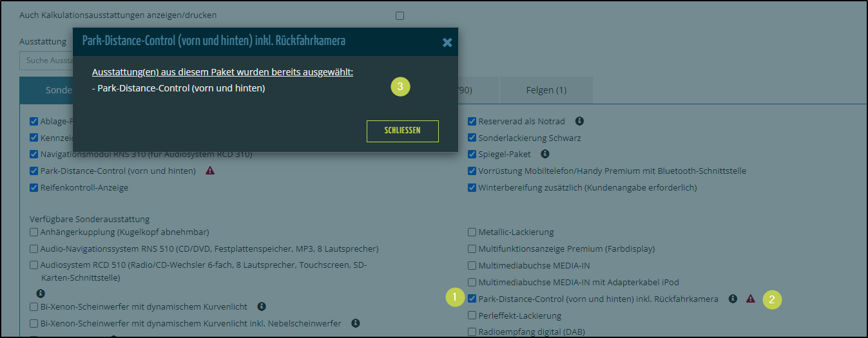This screenshot has height=338, width=868.
Task: Select Metallic-Lackierung option
Action: pos(472,232)
